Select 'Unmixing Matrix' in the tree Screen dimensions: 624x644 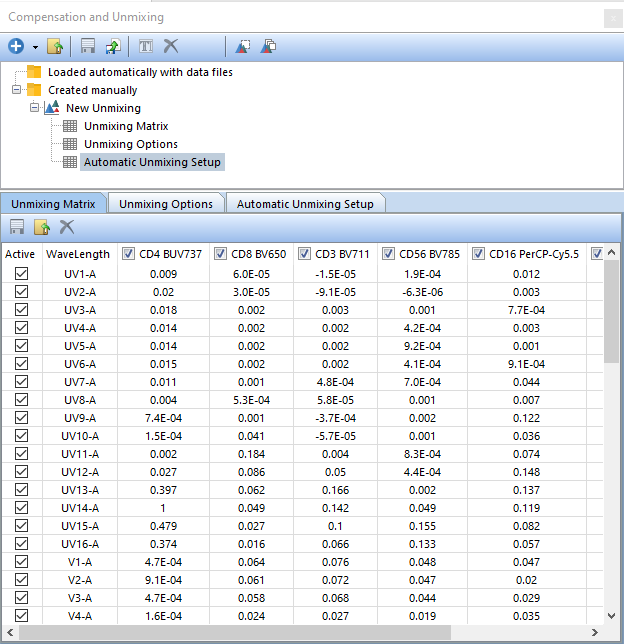(126, 126)
